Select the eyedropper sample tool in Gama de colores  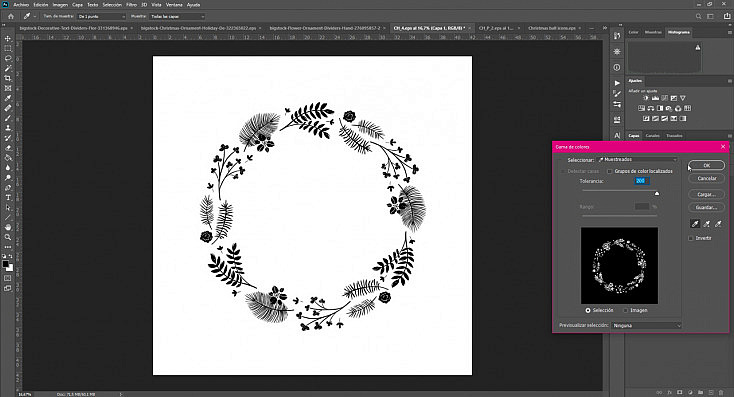click(x=695, y=224)
